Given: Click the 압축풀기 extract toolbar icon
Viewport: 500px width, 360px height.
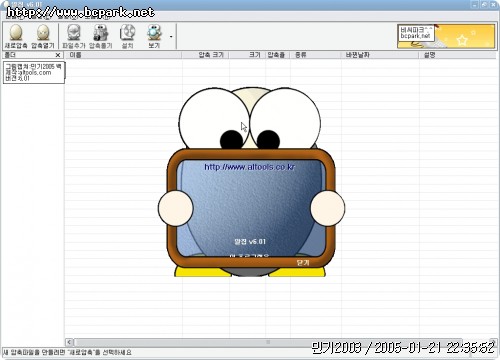Looking at the screenshot, I should [x=100, y=36].
